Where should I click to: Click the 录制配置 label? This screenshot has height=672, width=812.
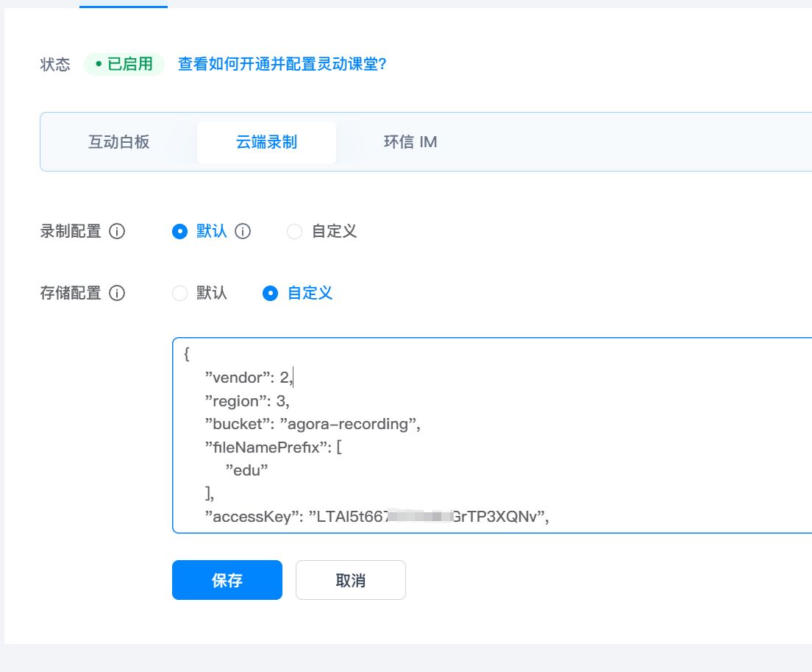(71, 231)
